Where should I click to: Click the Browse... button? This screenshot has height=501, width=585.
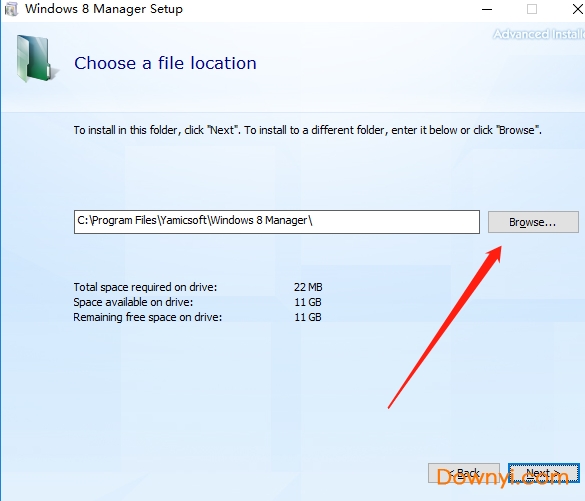coord(533,222)
